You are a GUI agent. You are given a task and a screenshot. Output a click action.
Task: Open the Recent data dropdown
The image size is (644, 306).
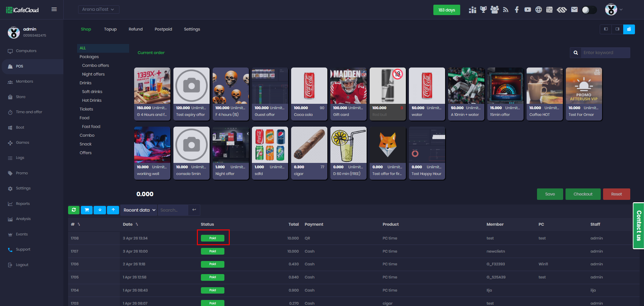[x=139, y=210]
